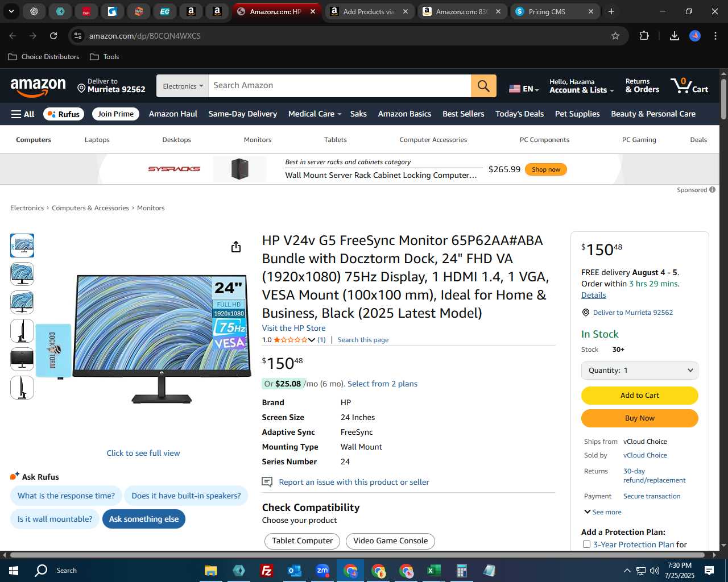Screen dimensions: 728x582
Task: Open the Laptops subcategory
Action: coord(97,140)
